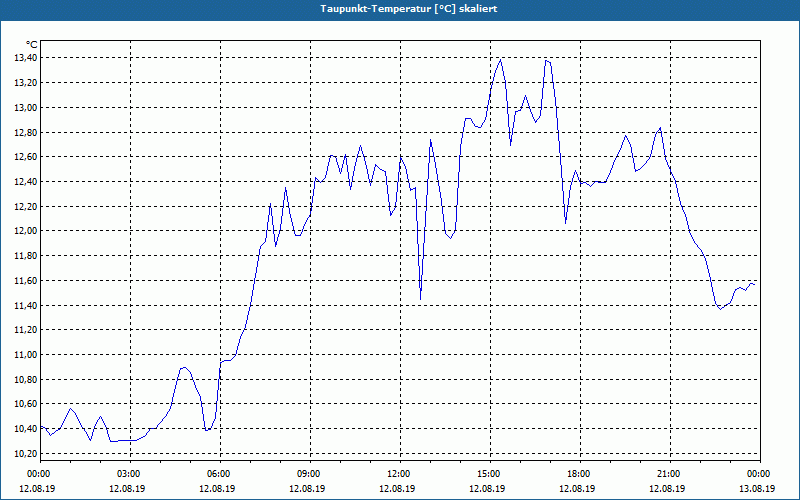The width and height of the screenshot is (800, 500).
Task: Click the curve peak near 15:20
Action: coord(501,60)
